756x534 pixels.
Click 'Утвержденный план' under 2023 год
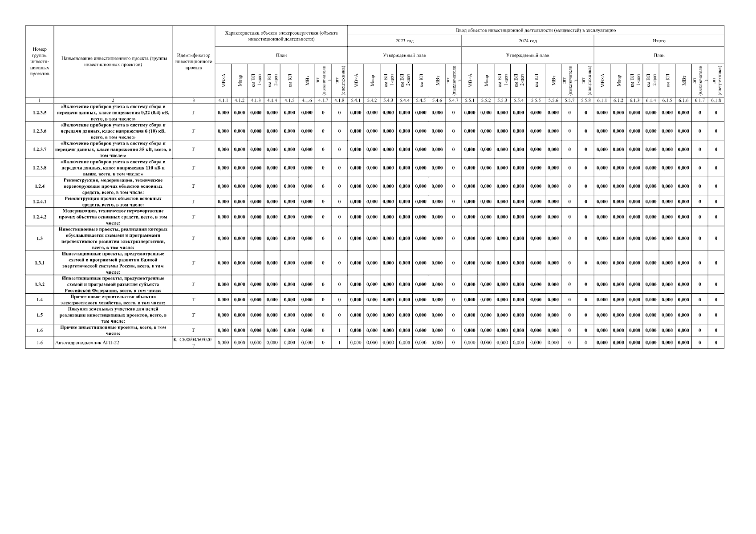(404, 56)
